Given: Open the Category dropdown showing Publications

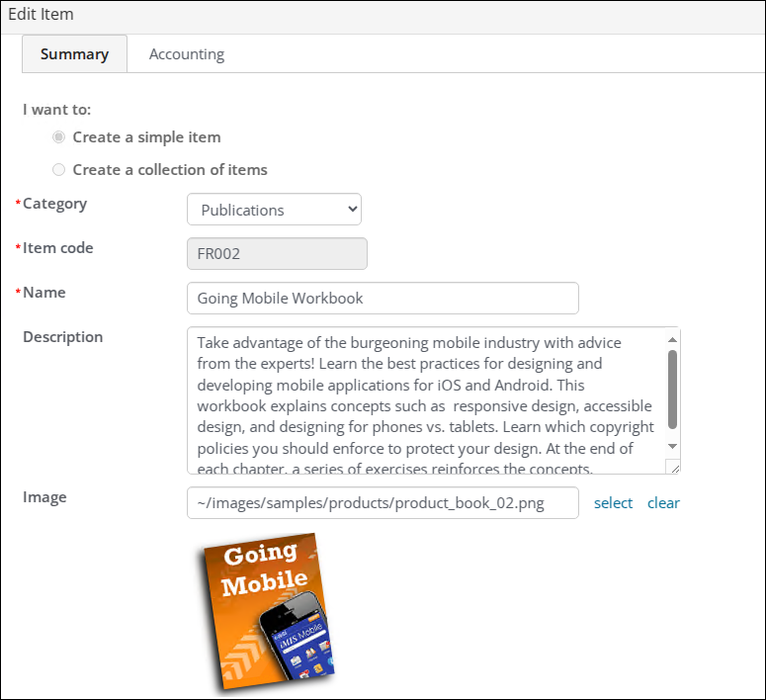Looking at the screenshot, I should (274, 210).
